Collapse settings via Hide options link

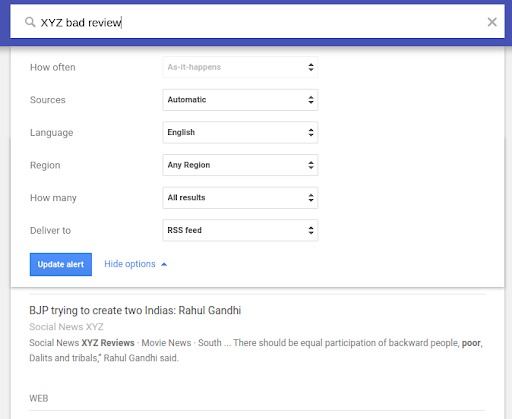(136, 264)
